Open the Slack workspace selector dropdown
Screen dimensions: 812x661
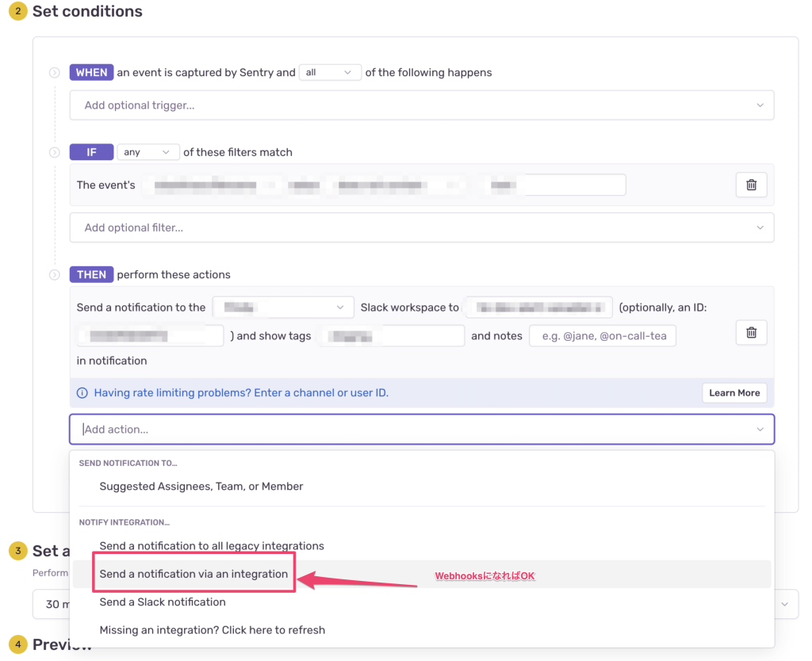coord(283,308)
